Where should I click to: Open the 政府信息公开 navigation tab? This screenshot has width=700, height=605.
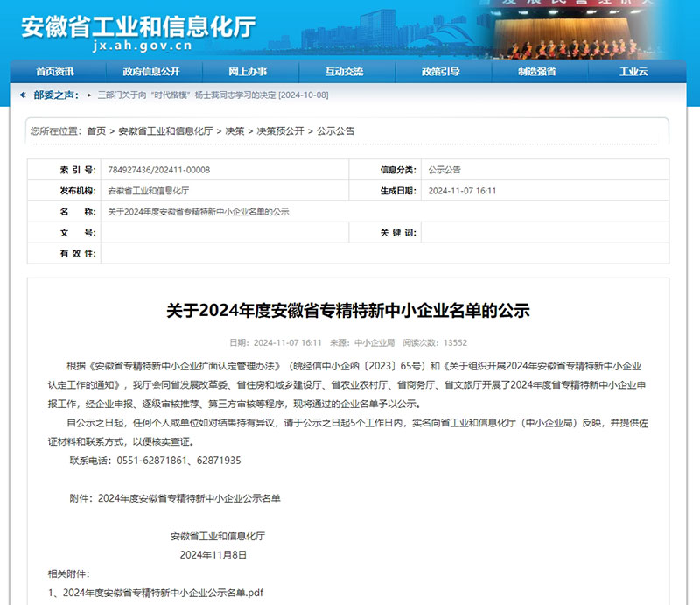coord(151,71)
